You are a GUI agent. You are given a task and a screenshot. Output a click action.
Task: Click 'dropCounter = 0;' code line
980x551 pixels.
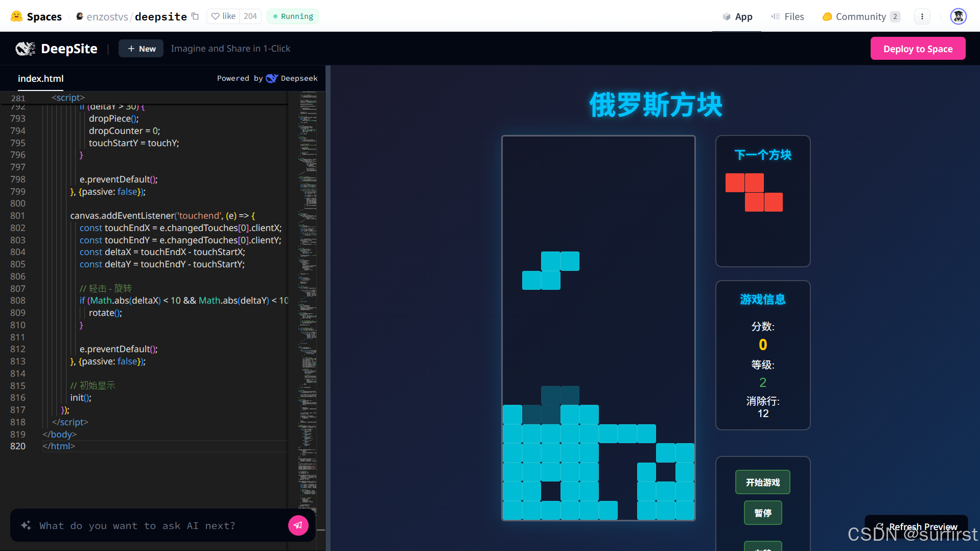(124, 131)
